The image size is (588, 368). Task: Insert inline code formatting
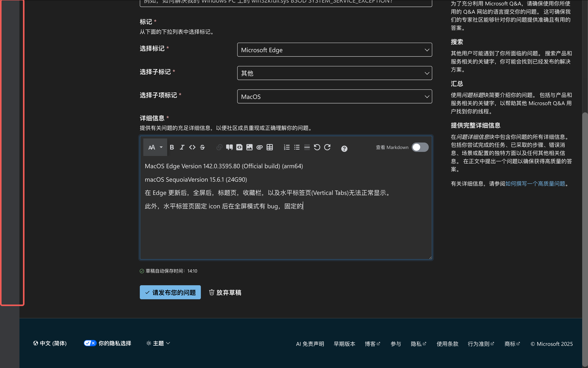[192, 147]
